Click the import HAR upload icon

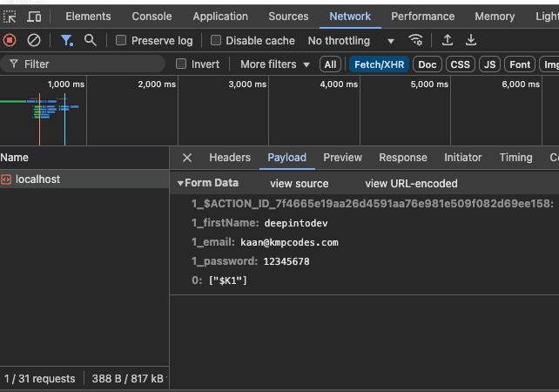448,40
